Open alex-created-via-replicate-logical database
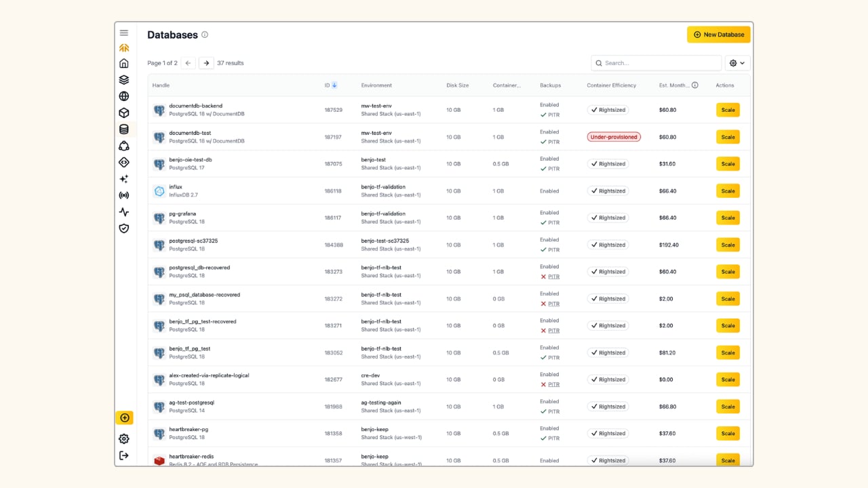The width and height of the screenshot is (868, 488). (209, 375)
